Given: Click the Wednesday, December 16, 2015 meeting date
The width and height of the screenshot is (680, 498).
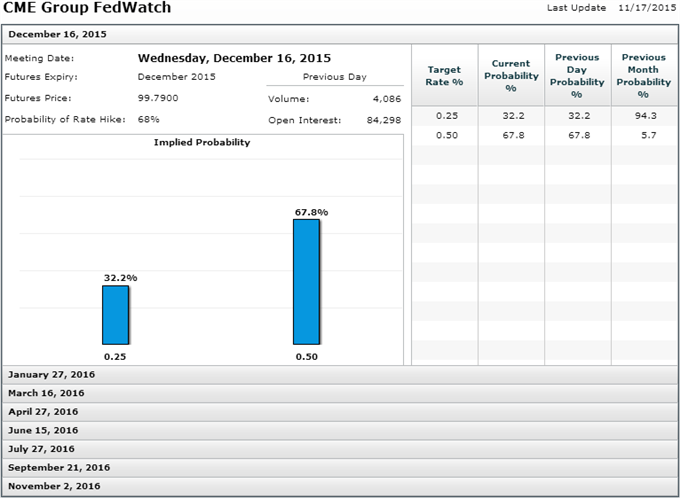Looking at the screenshot, I should [x=234, y=58].
